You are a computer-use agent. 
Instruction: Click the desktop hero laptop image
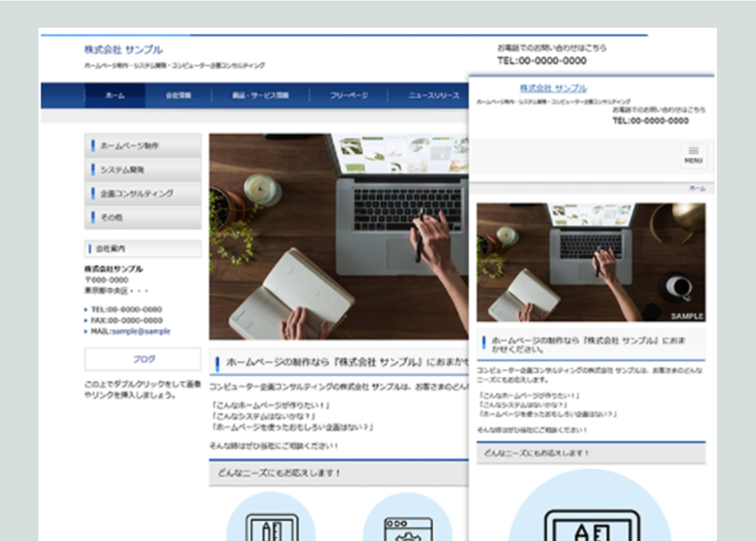(339, 237)
